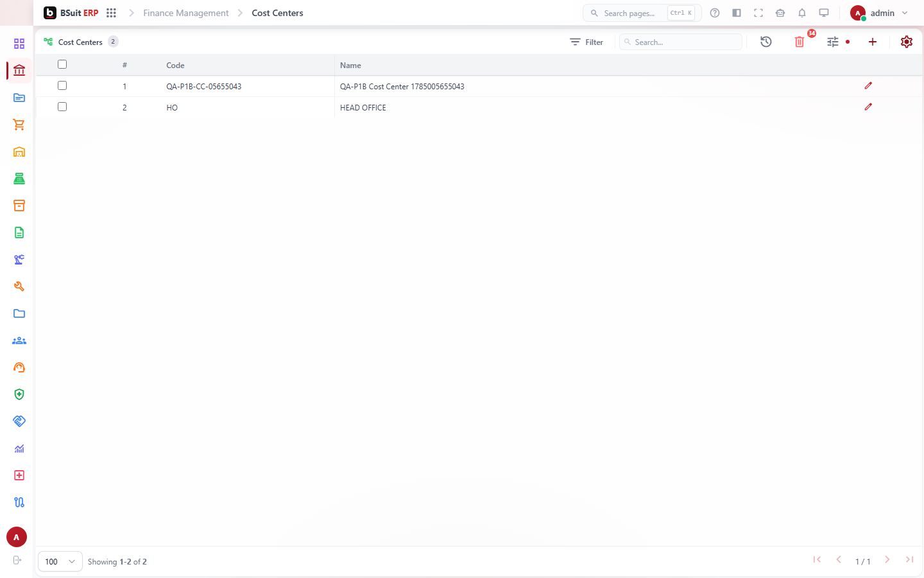The image size is (924, 578).
Task: Open the green document module icon
Action: coord(19,232)
